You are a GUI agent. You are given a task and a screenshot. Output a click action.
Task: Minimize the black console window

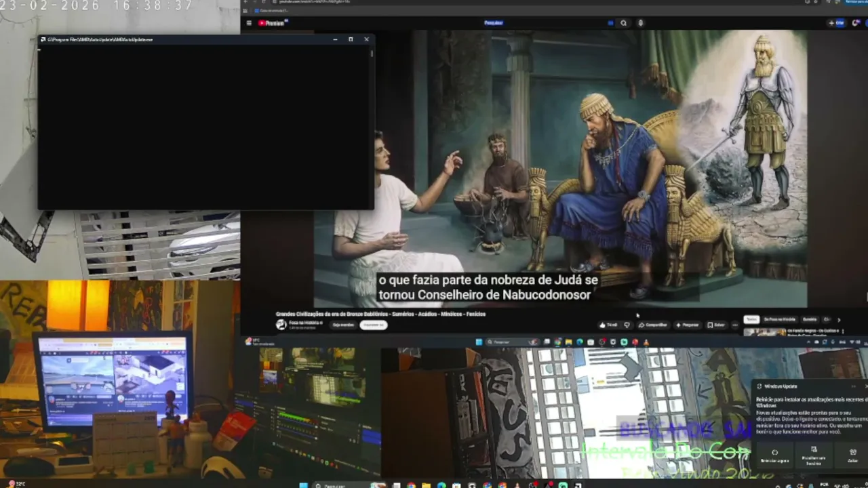(335, 39)
